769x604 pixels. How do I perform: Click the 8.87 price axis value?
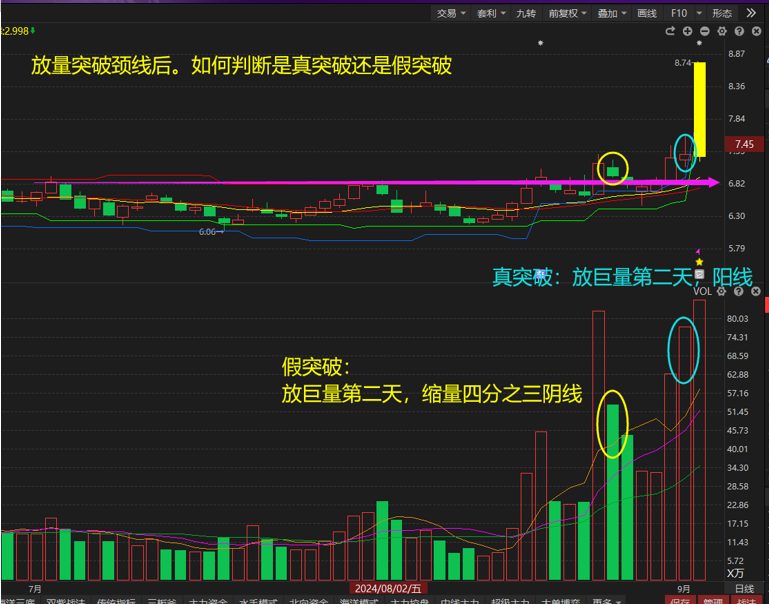click(x=737, y=54)
